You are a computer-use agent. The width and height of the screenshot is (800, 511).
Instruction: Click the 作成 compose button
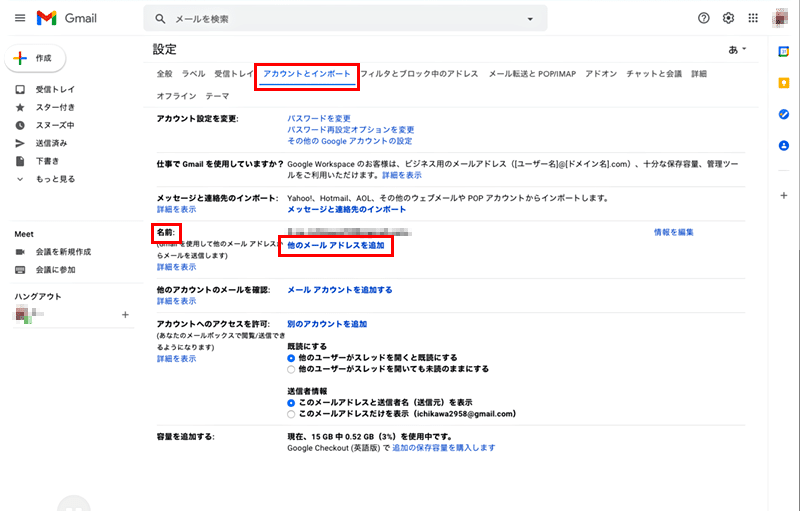pos(35,58)
